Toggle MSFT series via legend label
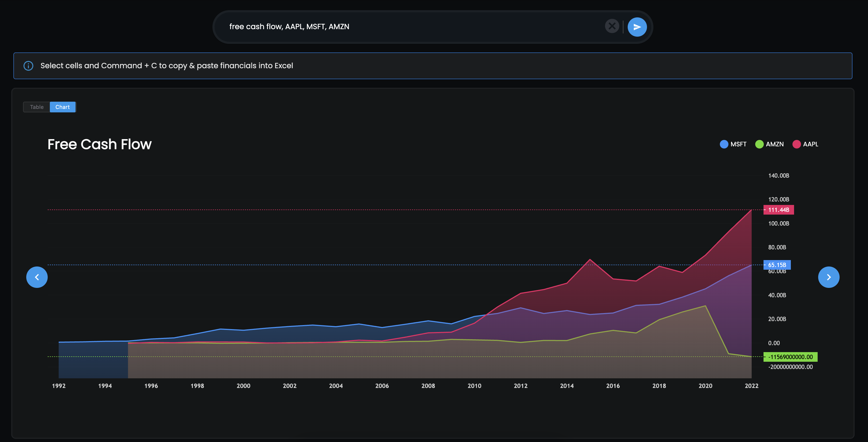 [x=738, y=144]
